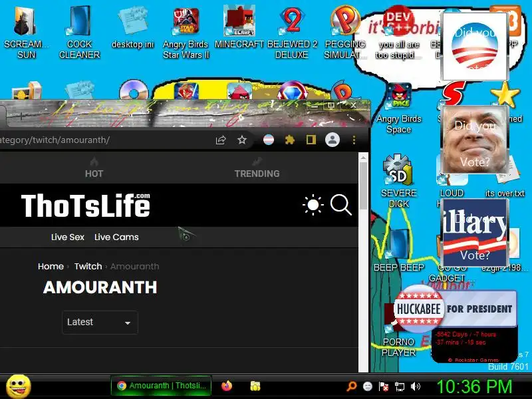
Task: Click the Hillary Vote gadget
Action: point(475,232)
